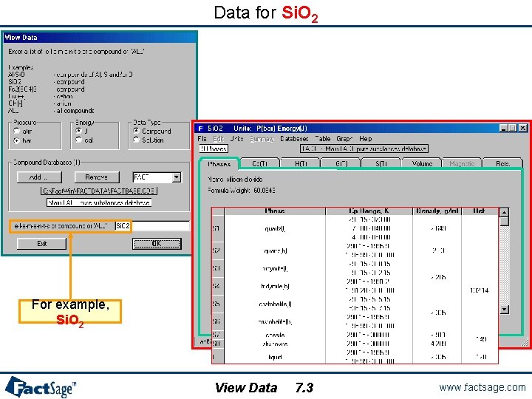Click the Ref. column header

[480, 211]
